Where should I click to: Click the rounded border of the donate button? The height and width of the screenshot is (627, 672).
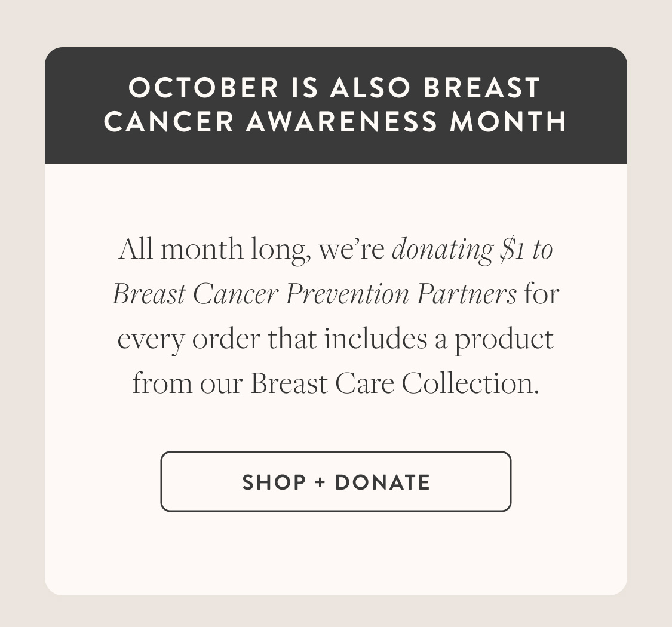coord(336,454)
